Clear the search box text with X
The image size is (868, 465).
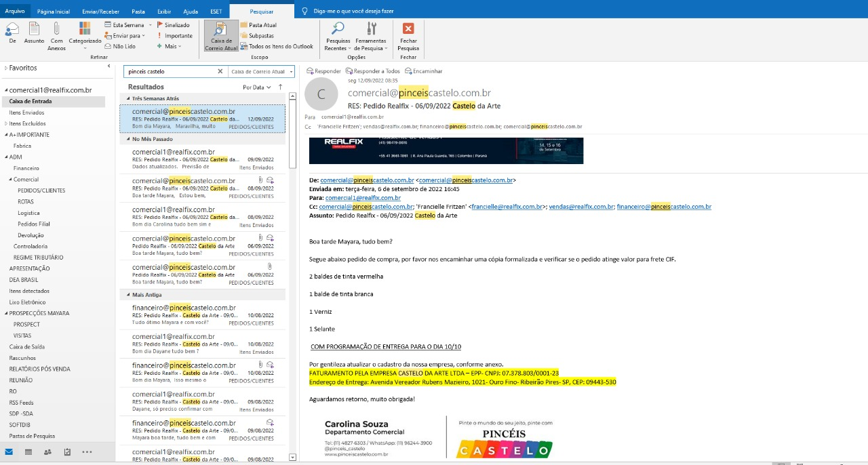220,71
